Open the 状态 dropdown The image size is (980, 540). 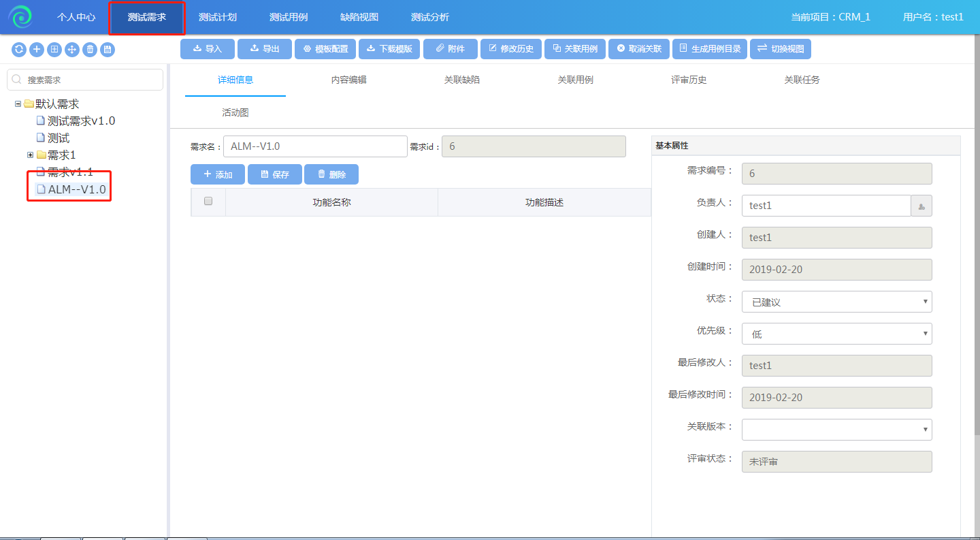[x=836, y=302]
